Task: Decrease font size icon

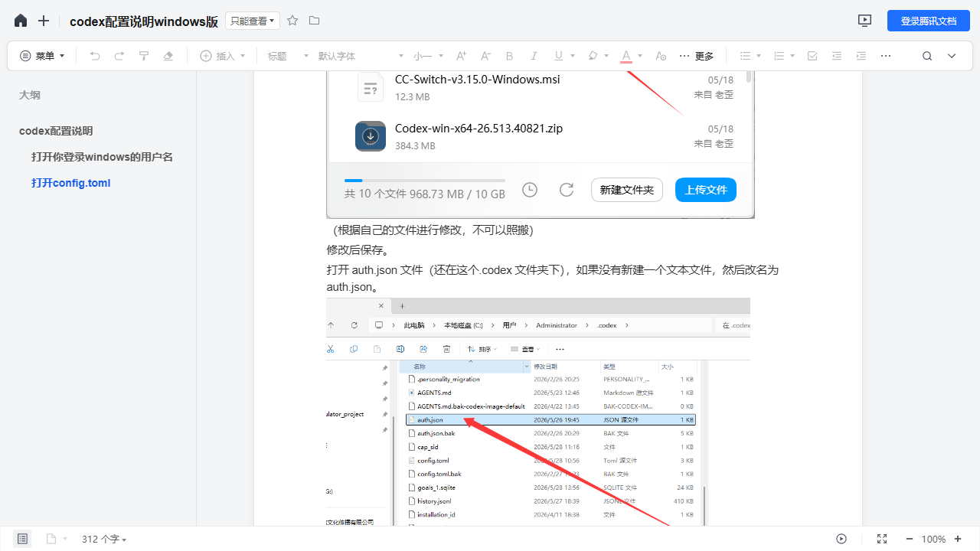Action: (x=485, y=56)
